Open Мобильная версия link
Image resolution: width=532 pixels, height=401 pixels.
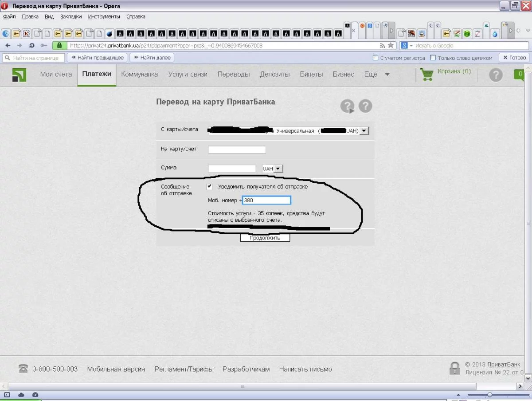(x=116, y=369)
